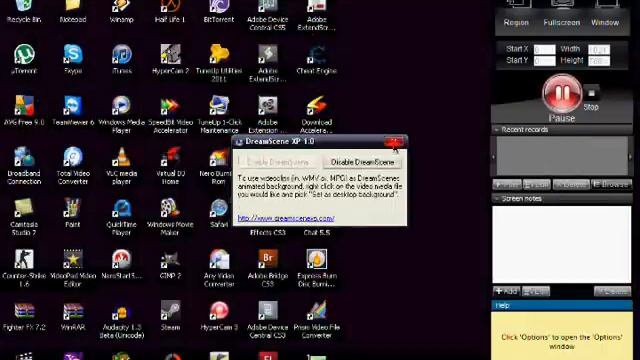Viewport: 640px width, 360px height.
Task: Open the uTorrent desktop icon
Action: 24,59
